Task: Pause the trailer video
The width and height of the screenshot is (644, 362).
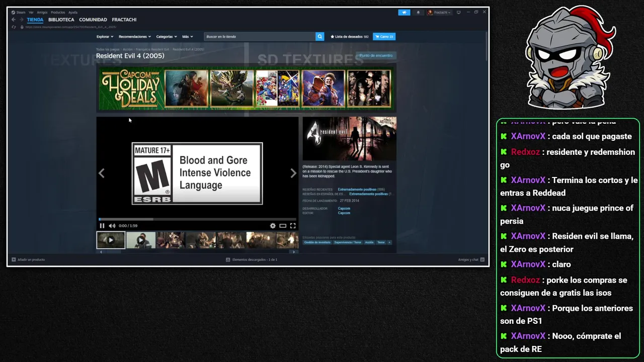Action: pyautogui.click(x=102, y=226)
